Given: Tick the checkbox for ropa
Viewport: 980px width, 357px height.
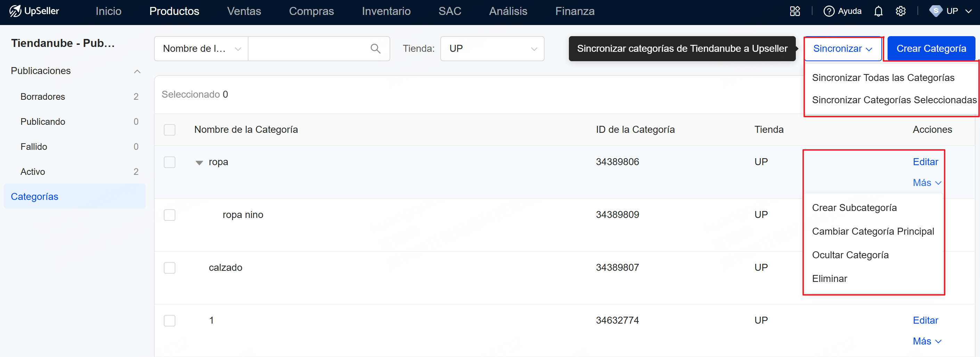Looking at the screenshot, I should point(169,162).
